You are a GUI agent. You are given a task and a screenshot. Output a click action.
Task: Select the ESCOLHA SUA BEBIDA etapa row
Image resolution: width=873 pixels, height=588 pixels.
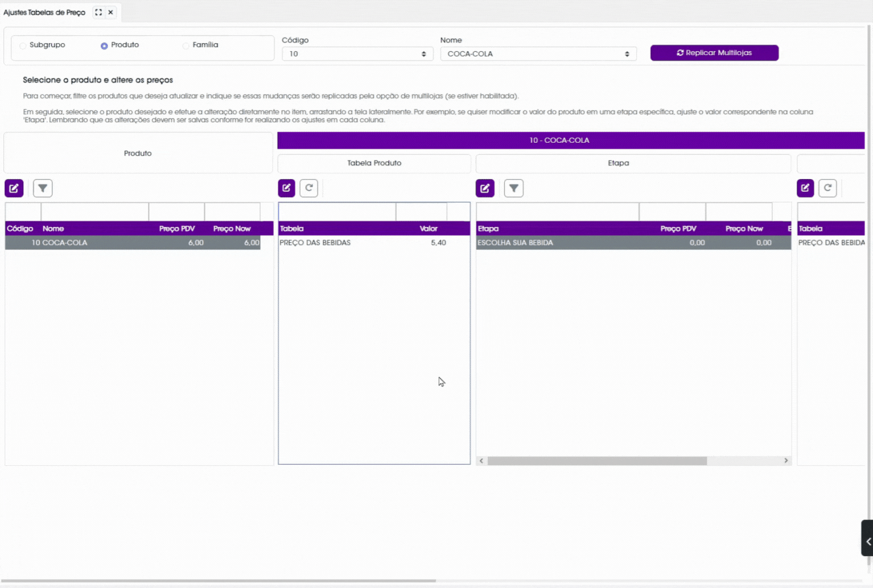click(x=633, y=242)
